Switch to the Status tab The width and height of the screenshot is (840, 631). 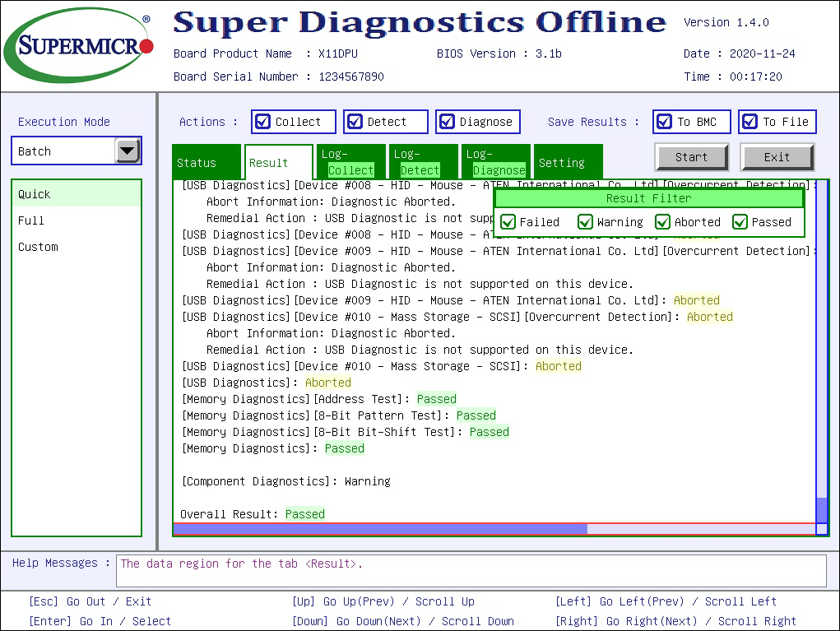click(197, 163)
